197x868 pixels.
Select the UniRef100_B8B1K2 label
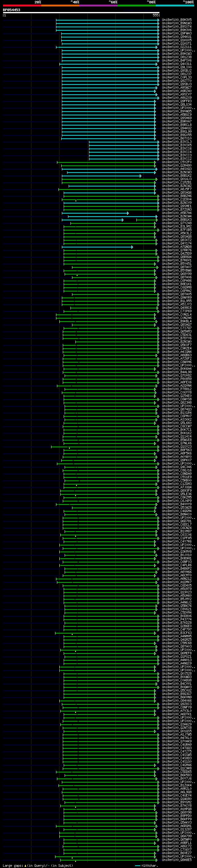(177, 176)
